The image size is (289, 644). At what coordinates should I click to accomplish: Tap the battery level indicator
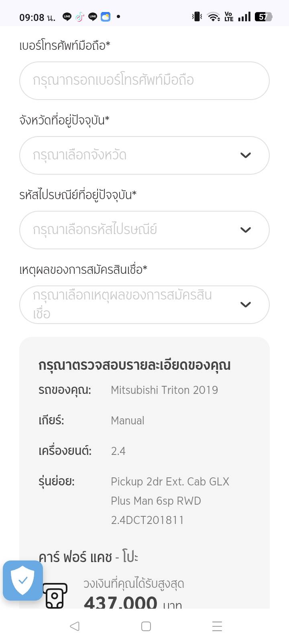(x=263, y=17)
